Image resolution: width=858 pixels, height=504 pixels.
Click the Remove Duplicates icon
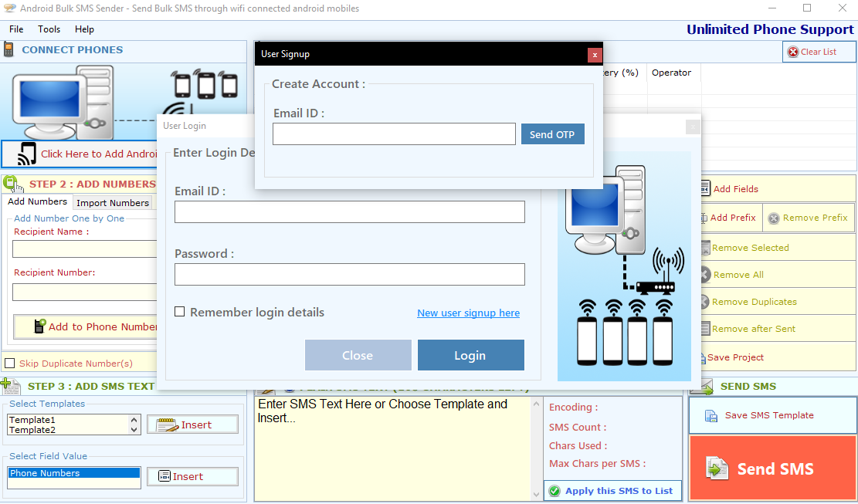(705, 302)
